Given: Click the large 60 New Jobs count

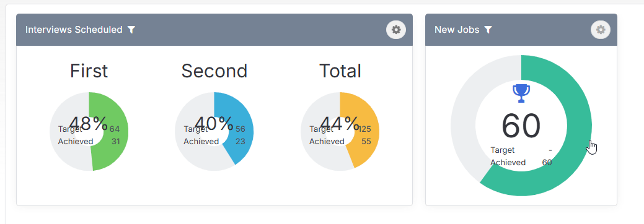Looking at the screenshot, I should click(521, 127).
